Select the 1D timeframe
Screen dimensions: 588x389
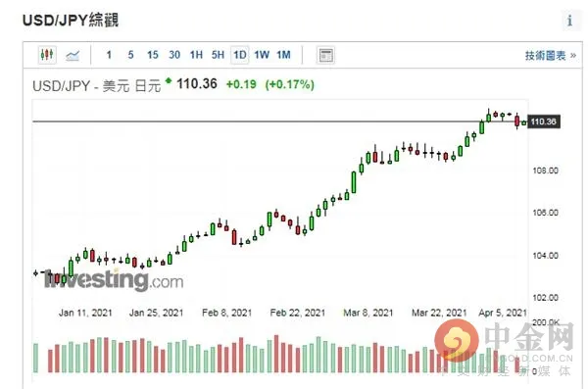(x=240, y=55)
